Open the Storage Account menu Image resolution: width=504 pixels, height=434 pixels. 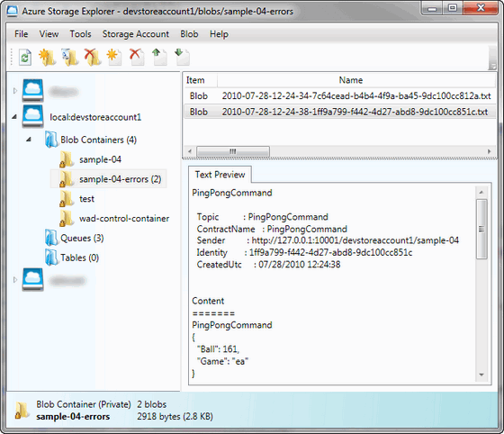136,33
